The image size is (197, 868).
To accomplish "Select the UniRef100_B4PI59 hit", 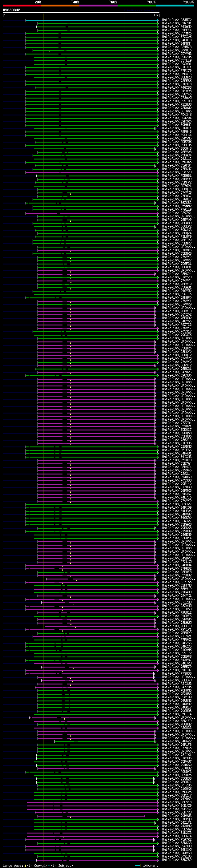I will coord(177,507).
